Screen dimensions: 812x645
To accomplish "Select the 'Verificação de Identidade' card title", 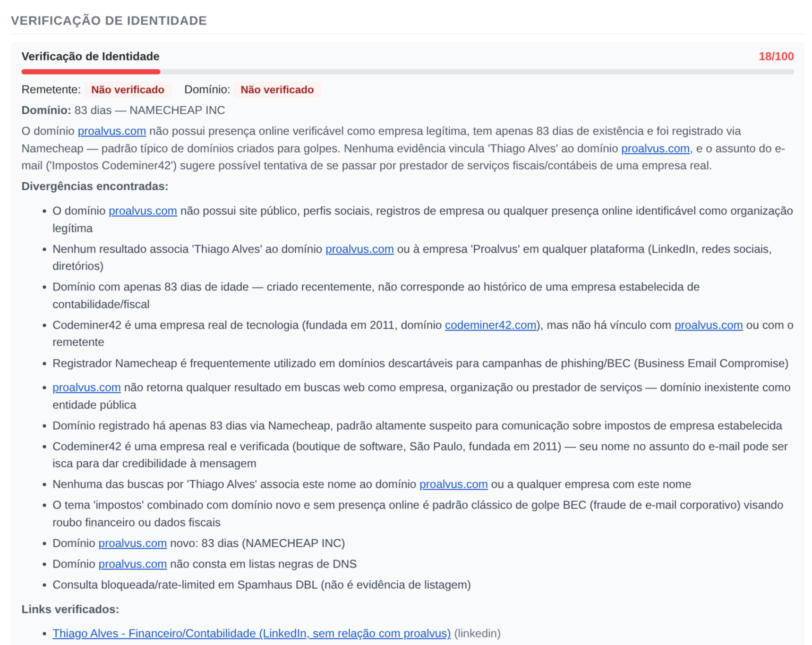I will coord(90,56).
